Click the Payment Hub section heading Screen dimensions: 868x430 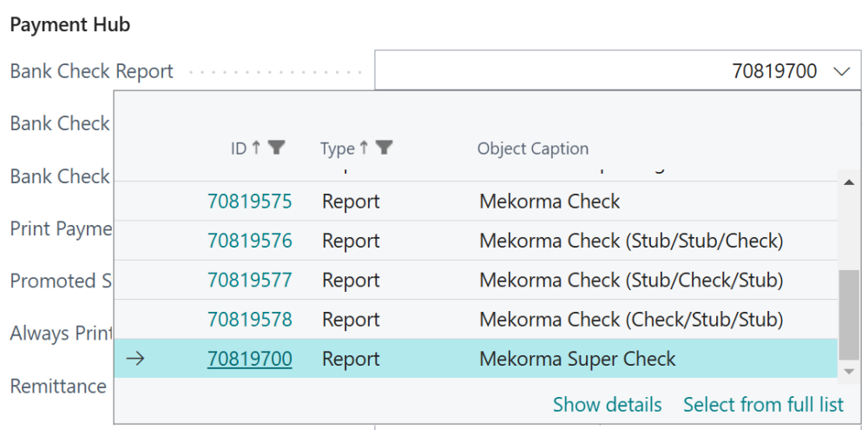[70, 24]
